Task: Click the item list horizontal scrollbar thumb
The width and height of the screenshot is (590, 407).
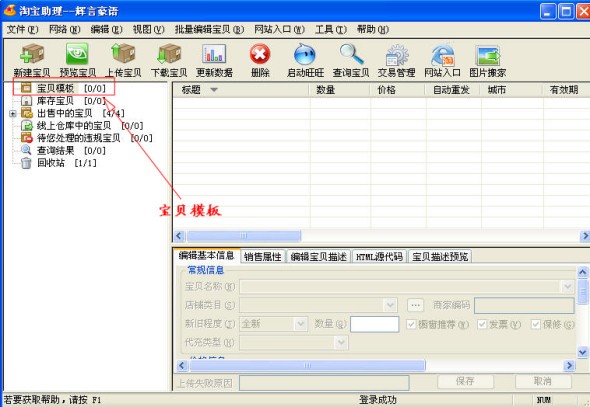Action: point(244,236)
